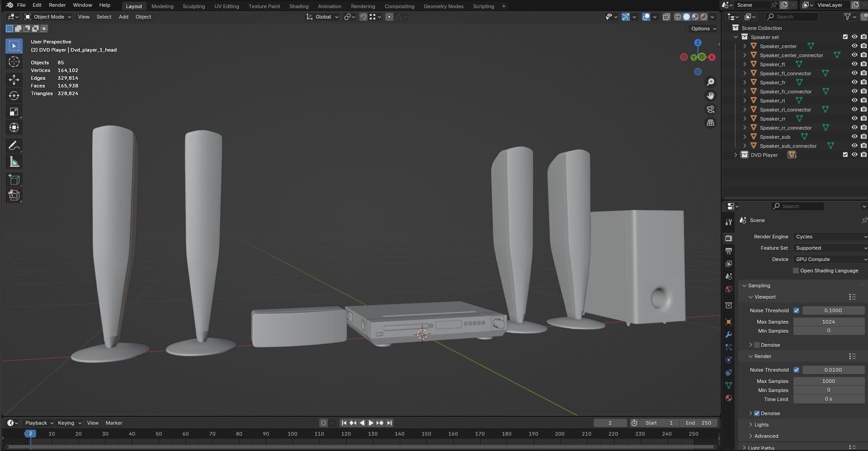Expand the DVD Player collection
Screen dimensions: 868x451
click(x=736, y=155)
